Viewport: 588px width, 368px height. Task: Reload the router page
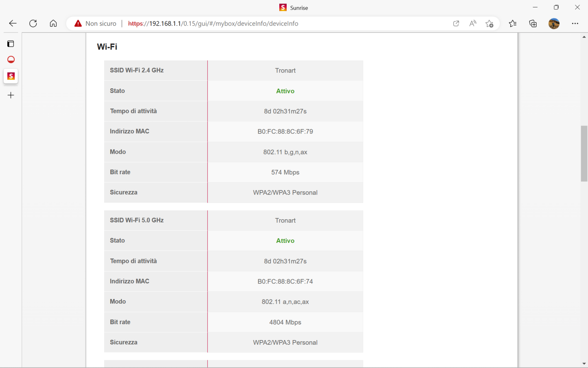point(33,24)
